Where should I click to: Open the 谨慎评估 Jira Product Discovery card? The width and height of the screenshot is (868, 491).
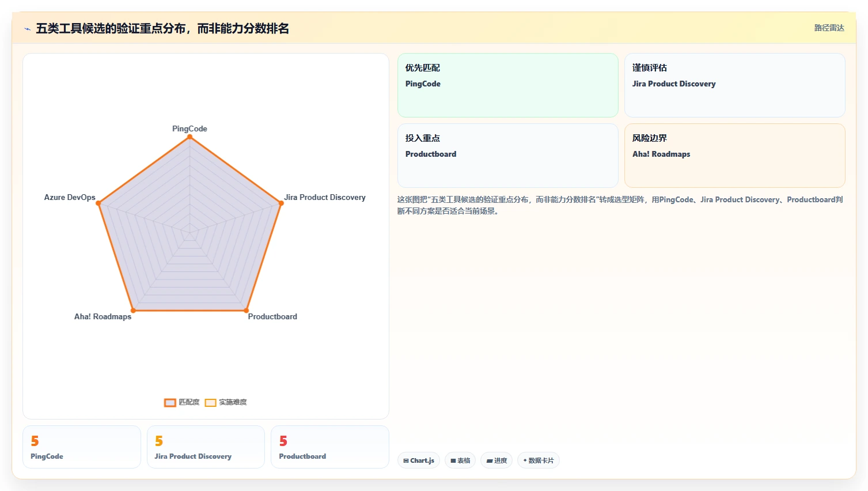pos(735,85)
